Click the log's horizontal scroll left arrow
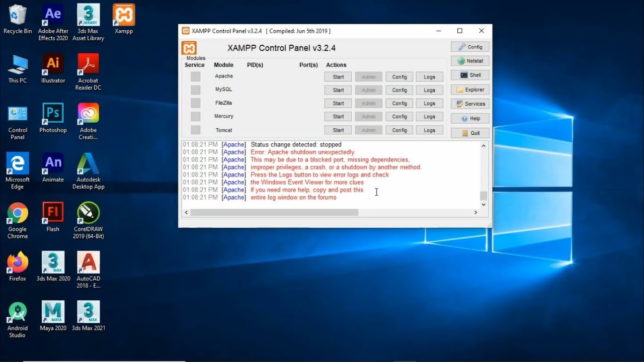 tap(186, 213)
